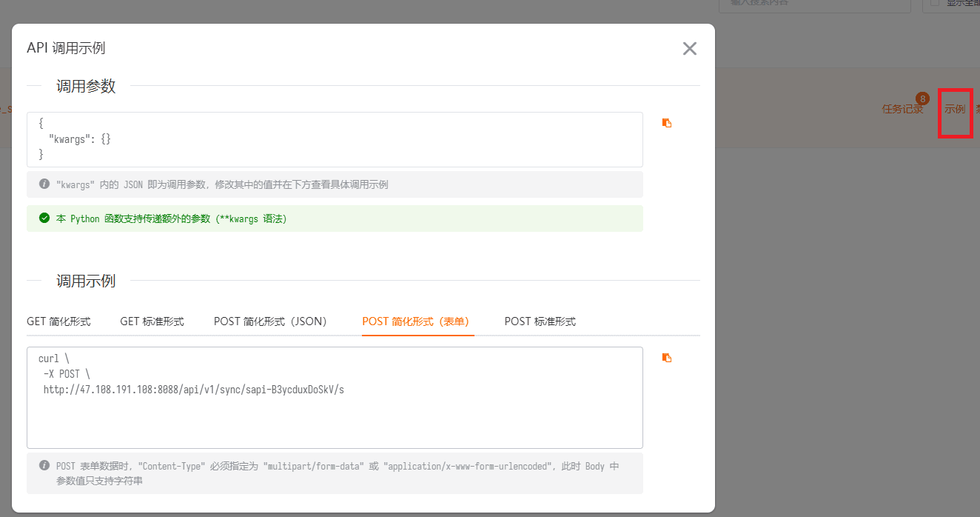Viewport: 980px width, 517px height.
Task: Copy the curl example code
Action: click(x=667, y=358)
